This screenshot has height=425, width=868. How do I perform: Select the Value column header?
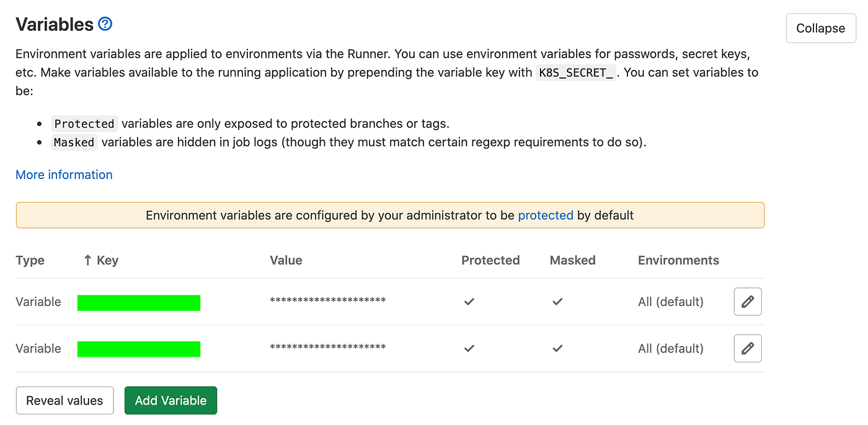286,260
